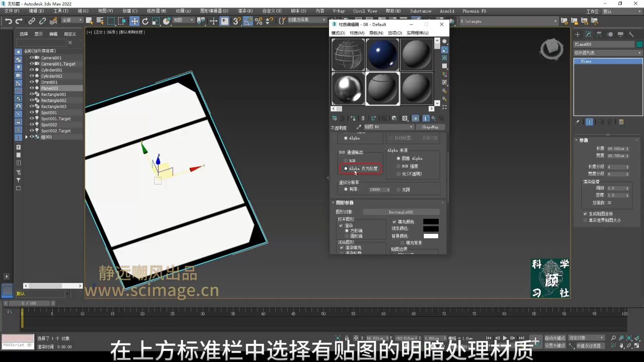The height and width of the screenshot is (362, 644).
Task: Open 创建选择集 dropdown
Action: (307, 21)
